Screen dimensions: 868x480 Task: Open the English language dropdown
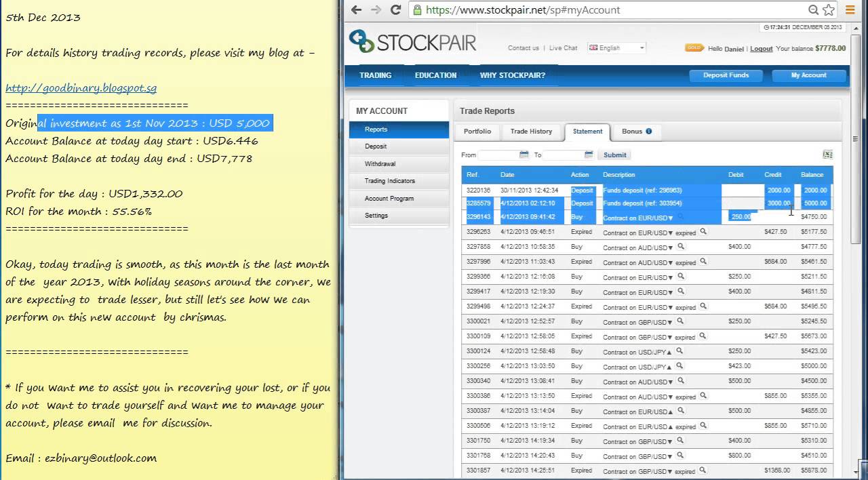tap(616, 48)
